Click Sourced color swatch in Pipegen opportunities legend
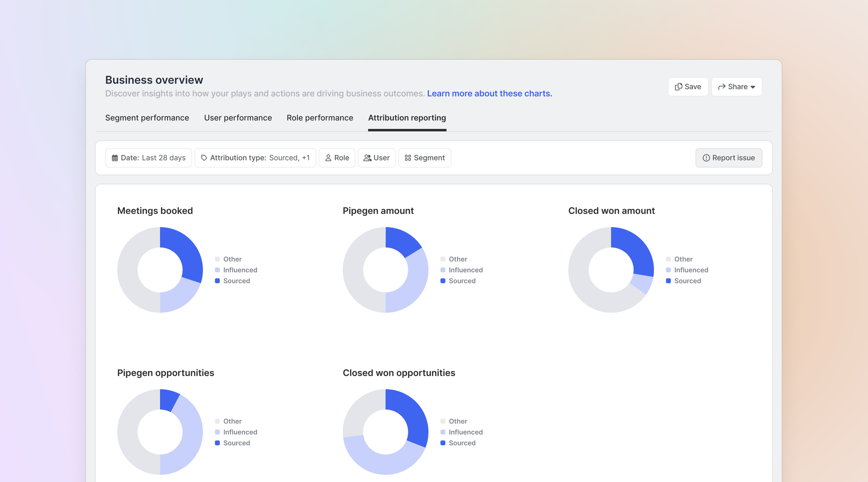This screenshot has height=482, width=868. pyautogui.click(x=217, y=443)
